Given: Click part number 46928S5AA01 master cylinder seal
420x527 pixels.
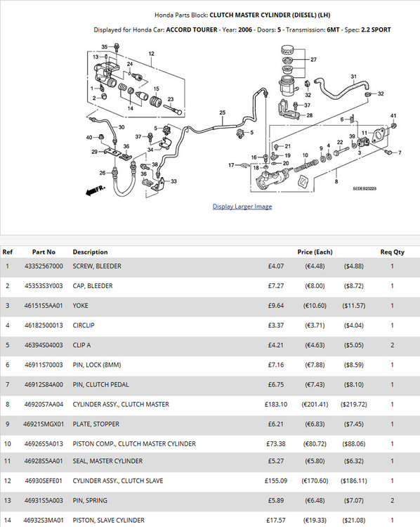Looking at the screenshot, I should [44, 461].
